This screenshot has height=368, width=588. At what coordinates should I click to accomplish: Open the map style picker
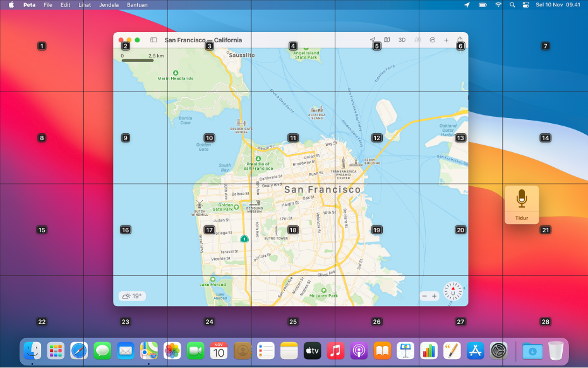pyautogui.click(x=387, y=39)
